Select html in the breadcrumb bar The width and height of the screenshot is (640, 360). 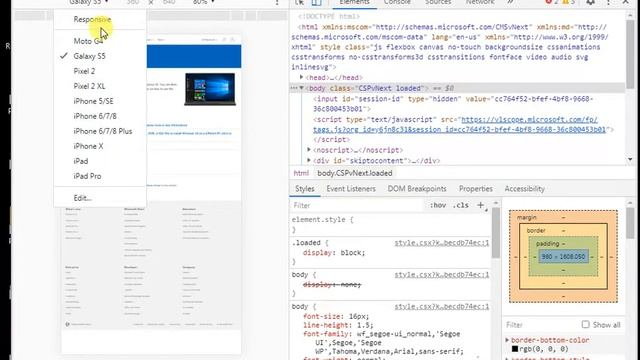(301, 173)
